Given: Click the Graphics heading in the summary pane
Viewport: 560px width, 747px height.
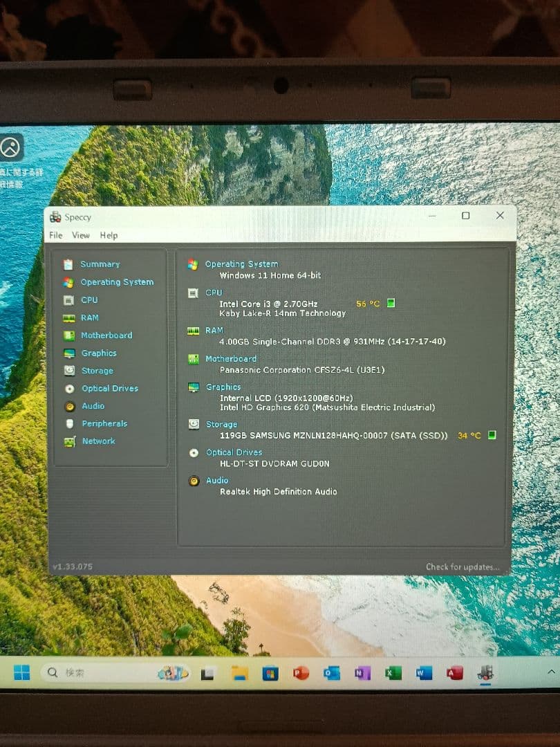Looking at the screenshot, I should click(223, 387).
